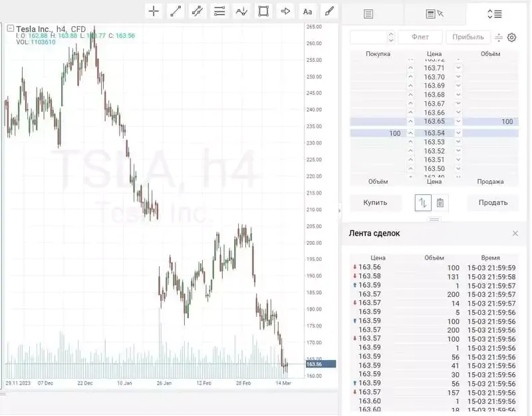Click up chevron beside price 163.71
Image resolution: width=532 pixels, height=416 pixels.
point(410,68)
